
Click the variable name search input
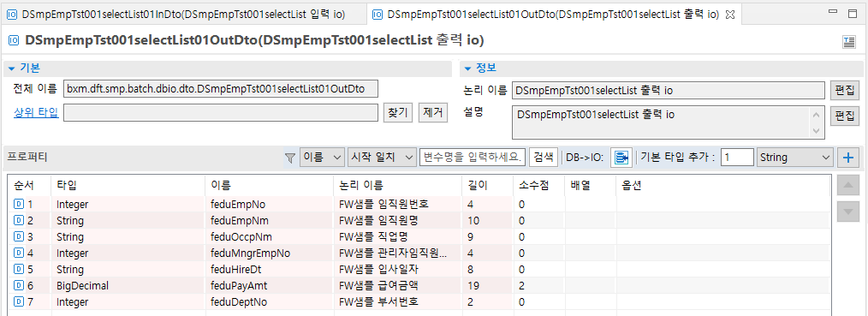tap(473, 158)
